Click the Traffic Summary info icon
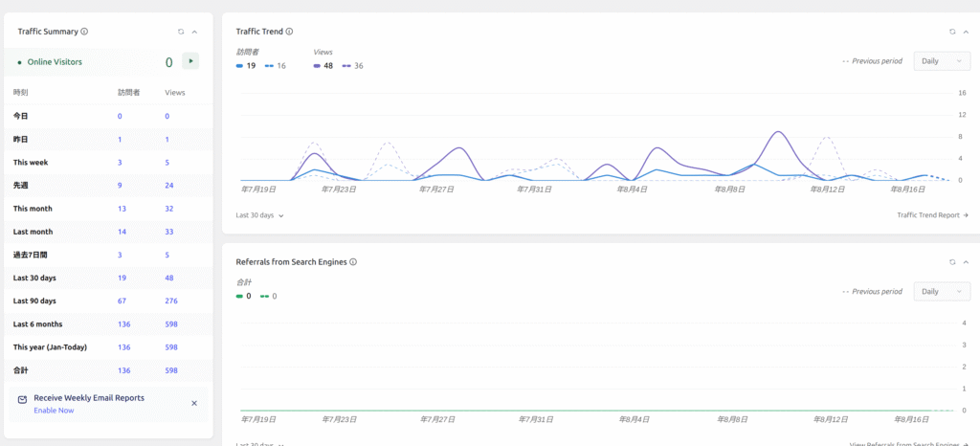The image size is (980, 446). click(84, 32)
